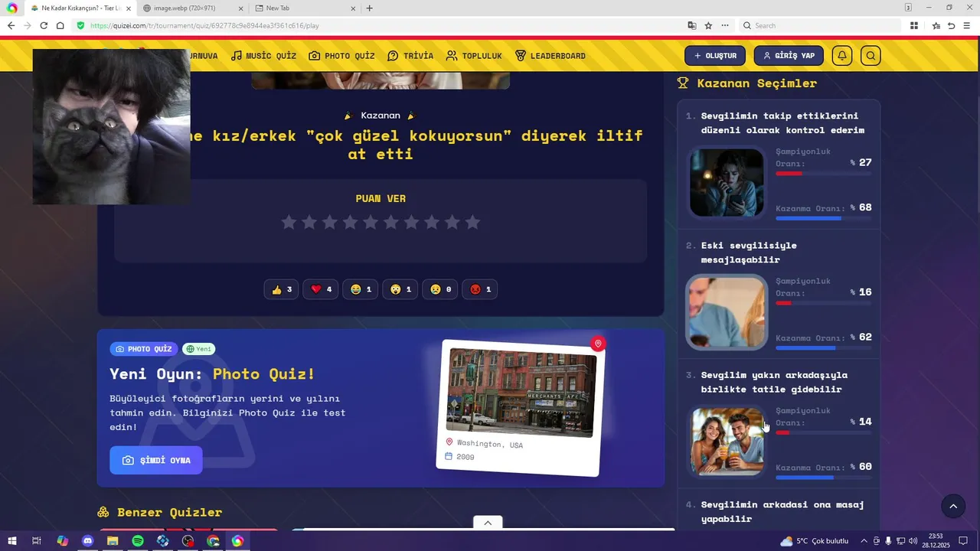Click the volume icon in the system tray
The height and width of the screenshot is (551, 980).
pyautogui.click(x=913, y=541)
